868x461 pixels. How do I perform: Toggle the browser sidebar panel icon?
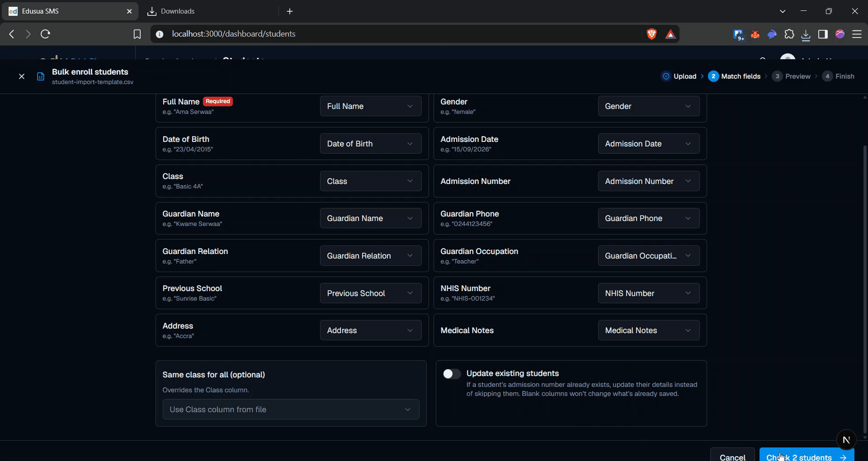(823, 34)
